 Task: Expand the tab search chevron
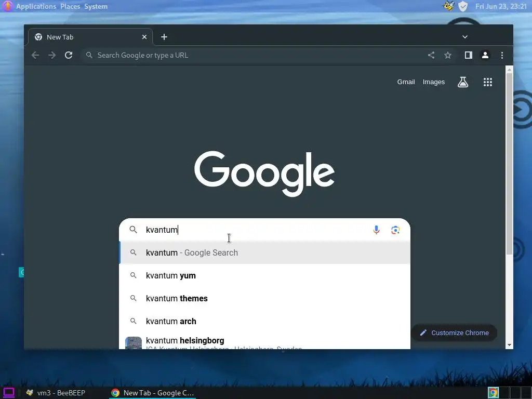point(465,37)
